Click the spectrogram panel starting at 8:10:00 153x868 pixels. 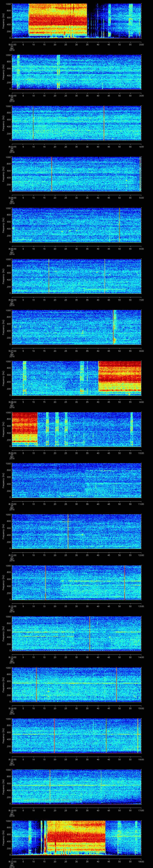coord(77,481)
